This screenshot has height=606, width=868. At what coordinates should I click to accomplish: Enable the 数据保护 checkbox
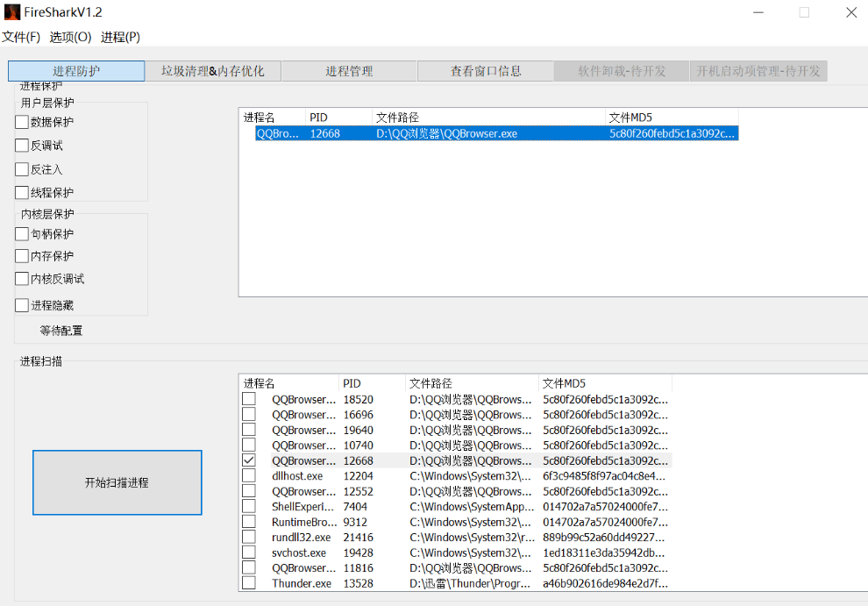(x=22, y=122)
